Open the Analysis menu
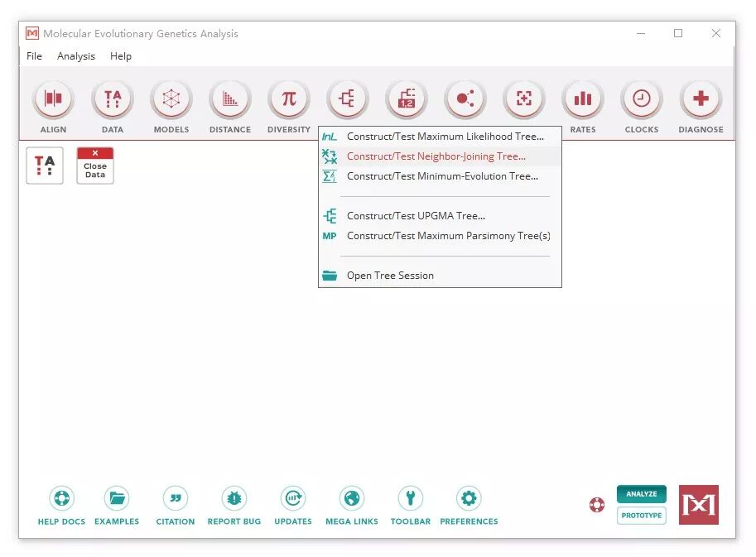Viewport: 756px width, 557px height. pos(76,56)
